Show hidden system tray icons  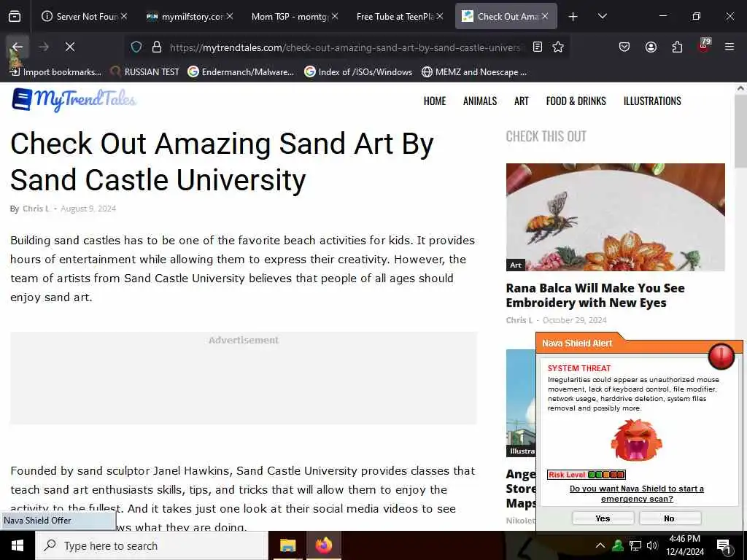(x=600, y=545)
